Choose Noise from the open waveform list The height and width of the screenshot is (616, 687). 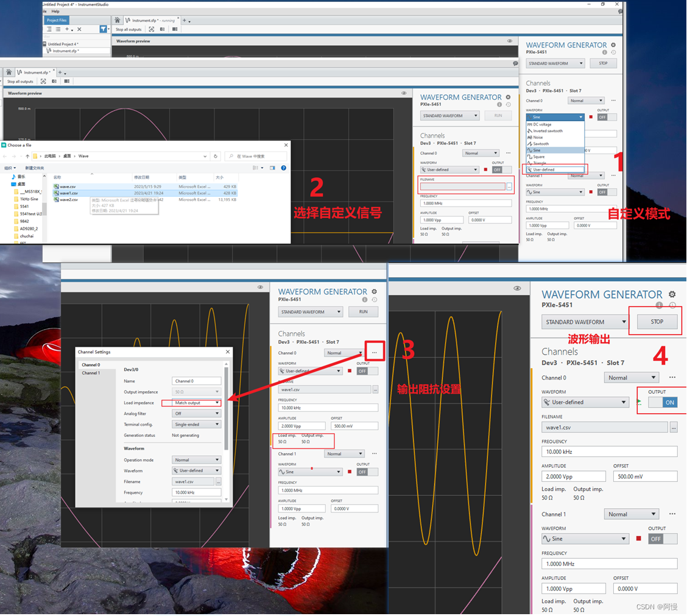[x=555, y=137]
